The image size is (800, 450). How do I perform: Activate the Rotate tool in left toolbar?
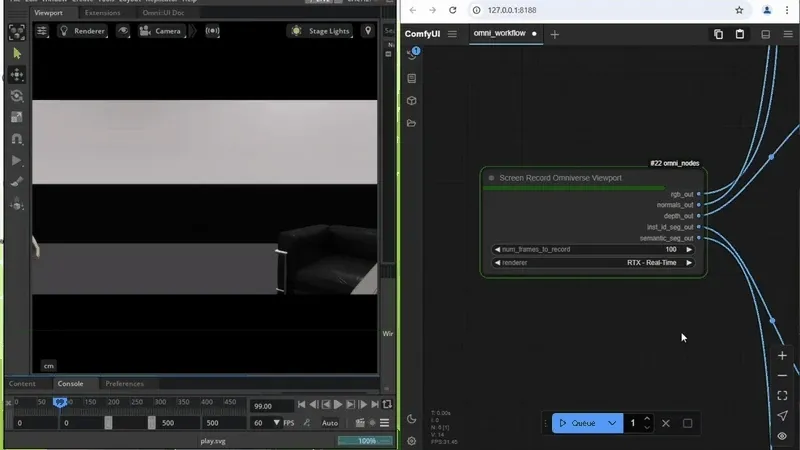coord(16,96)
